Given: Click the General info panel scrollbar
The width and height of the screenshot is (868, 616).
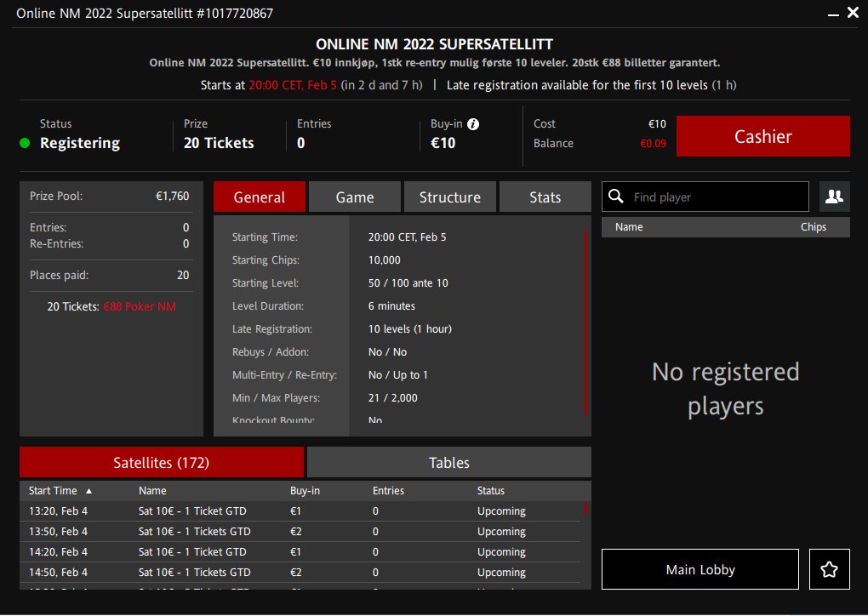Looking at the screenshot, I should coord(585,322).
